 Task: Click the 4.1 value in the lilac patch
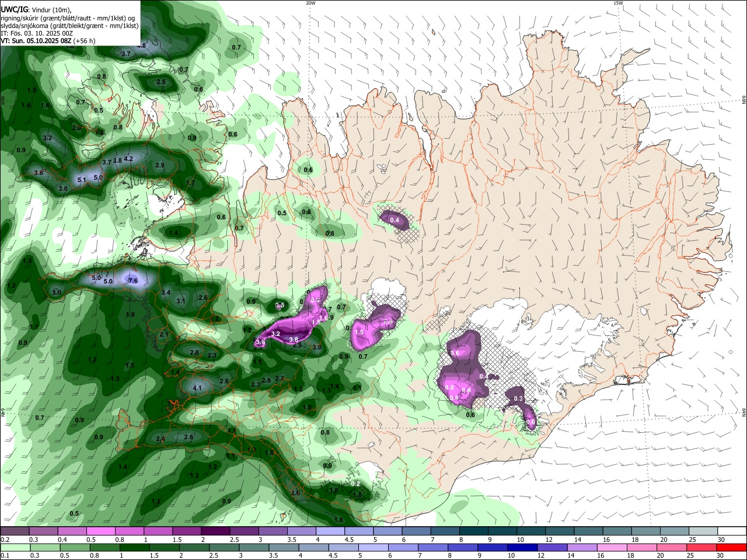click(197, 388)
